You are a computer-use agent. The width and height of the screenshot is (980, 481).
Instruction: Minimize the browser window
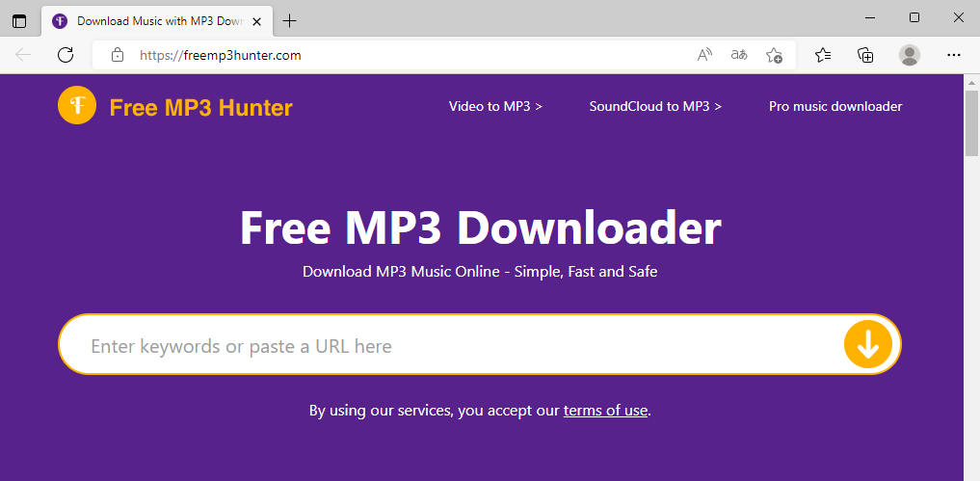tap(869, 18)
